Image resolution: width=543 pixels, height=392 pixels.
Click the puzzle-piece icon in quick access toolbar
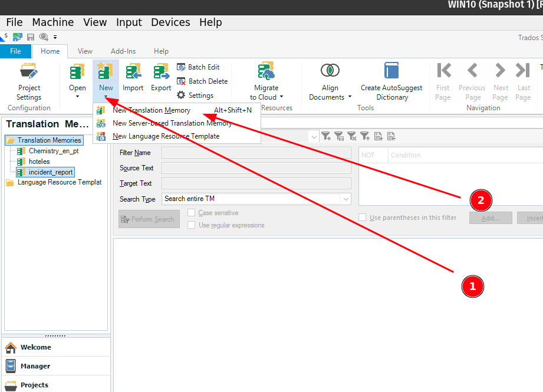pos(17,37)
